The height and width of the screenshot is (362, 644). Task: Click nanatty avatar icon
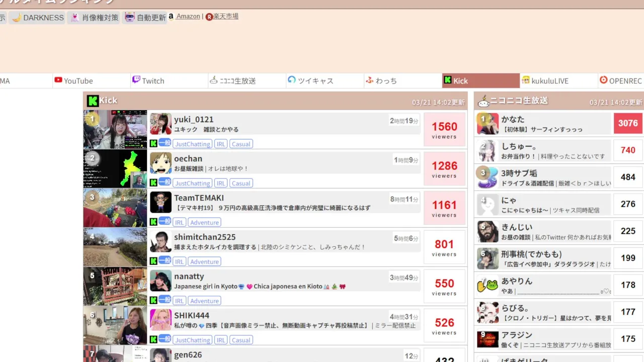click(x=160, y=281)
